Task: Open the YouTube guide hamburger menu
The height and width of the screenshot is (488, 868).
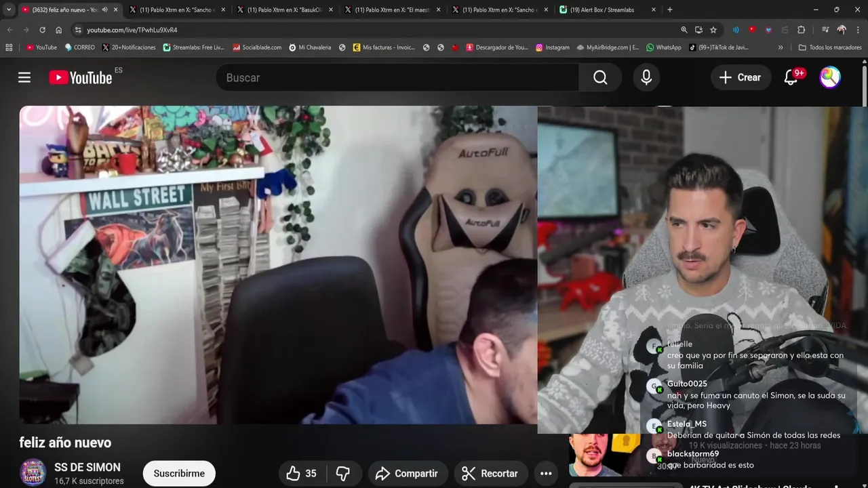Action: (24, 77)
